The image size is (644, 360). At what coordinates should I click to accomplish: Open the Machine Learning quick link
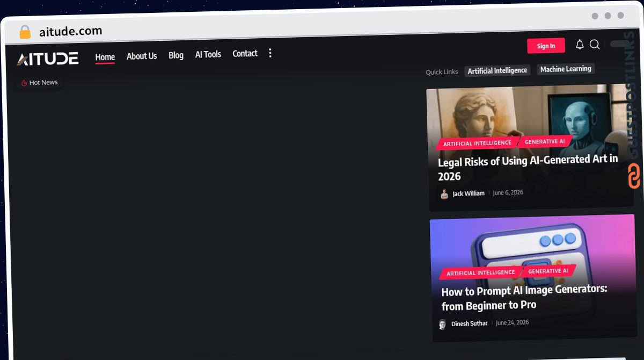pos(566,69)
